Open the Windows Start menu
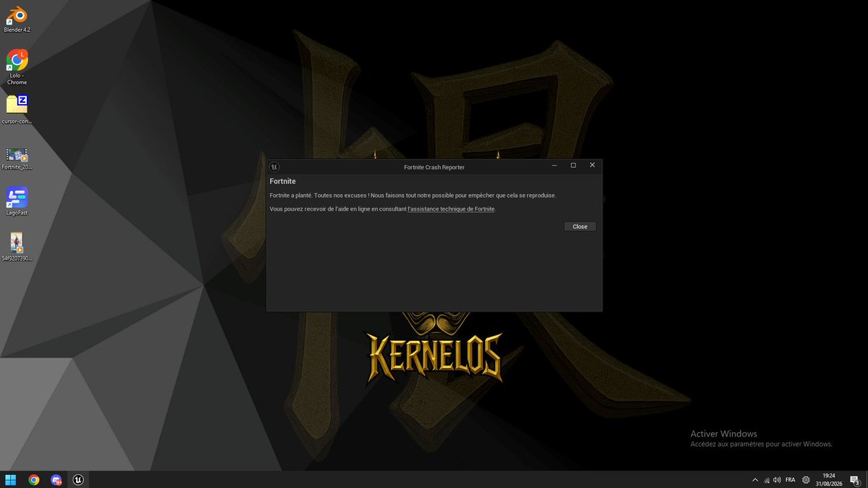 [x=11, y=480]
